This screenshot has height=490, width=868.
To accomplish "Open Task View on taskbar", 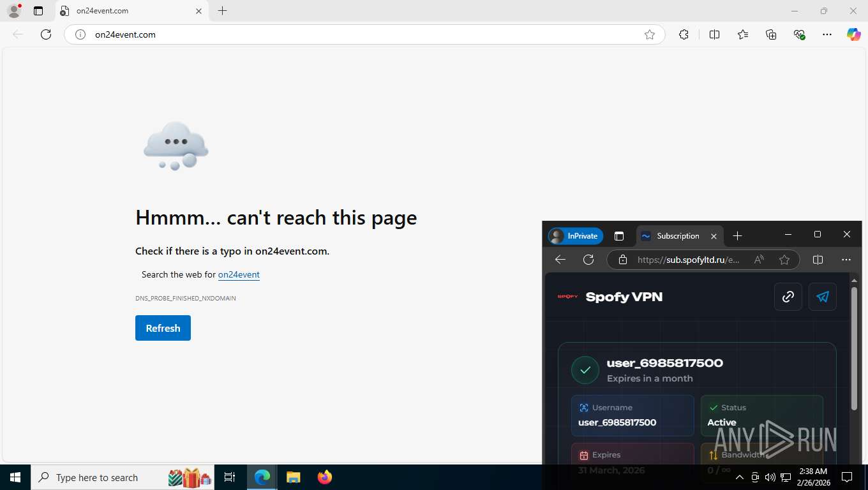I will (x=230, y=477).
